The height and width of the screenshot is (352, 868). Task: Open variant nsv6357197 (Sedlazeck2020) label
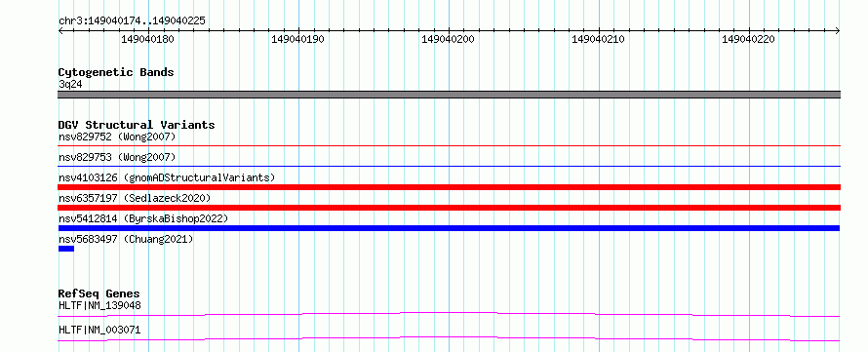point(135,198)
